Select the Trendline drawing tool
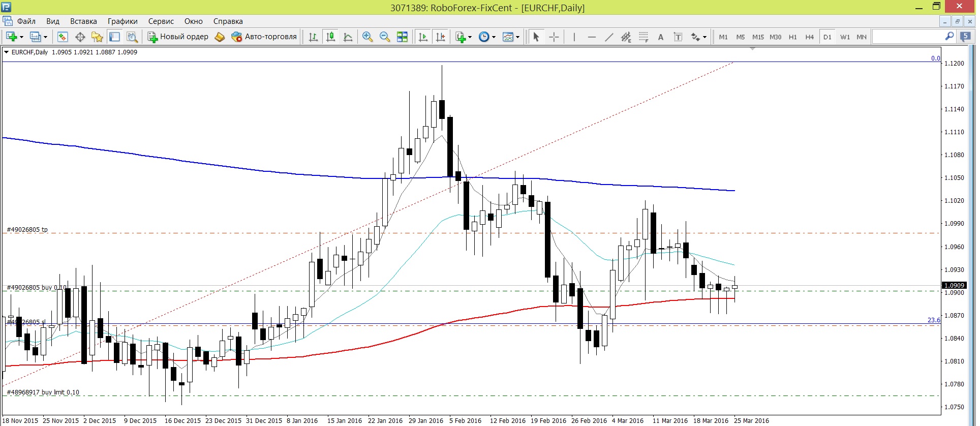Viewport: 980px width, 426px height. [x=608, y=37]
